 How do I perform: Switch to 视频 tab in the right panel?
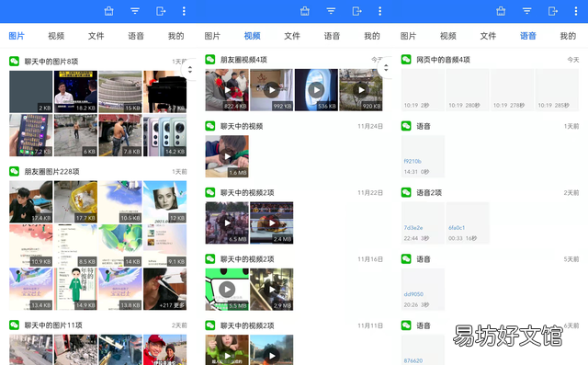pos(448,36)
